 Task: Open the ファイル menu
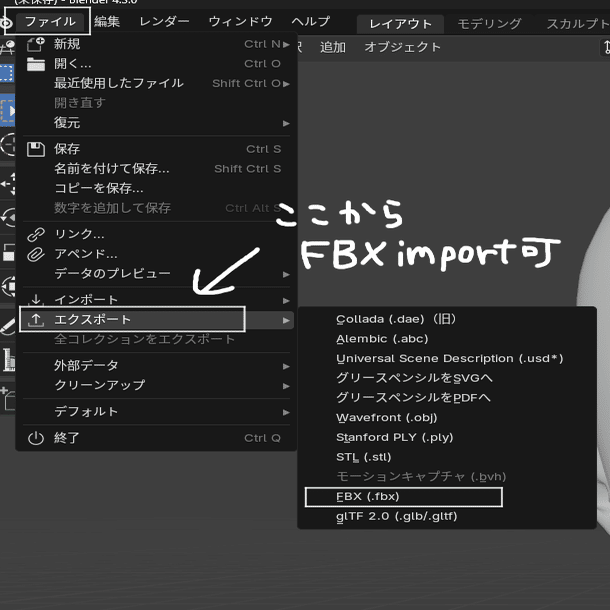(x=50, y=21)
